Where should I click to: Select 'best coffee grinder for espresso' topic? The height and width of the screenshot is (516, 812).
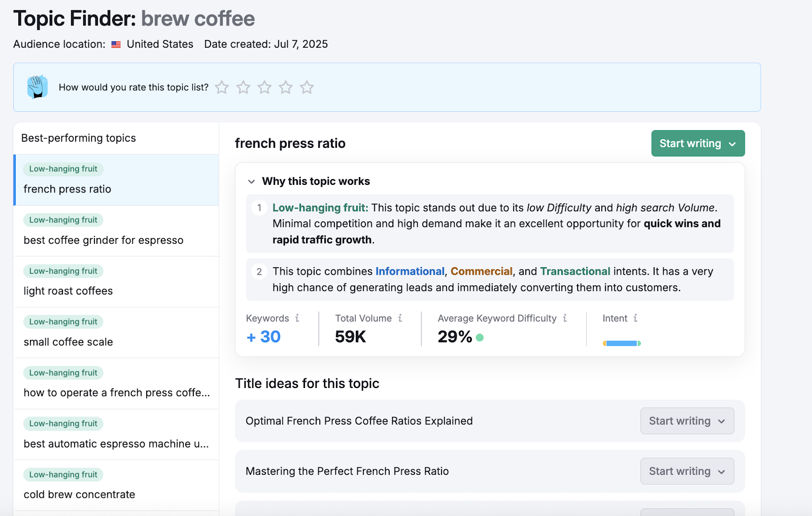click(104, 240)
